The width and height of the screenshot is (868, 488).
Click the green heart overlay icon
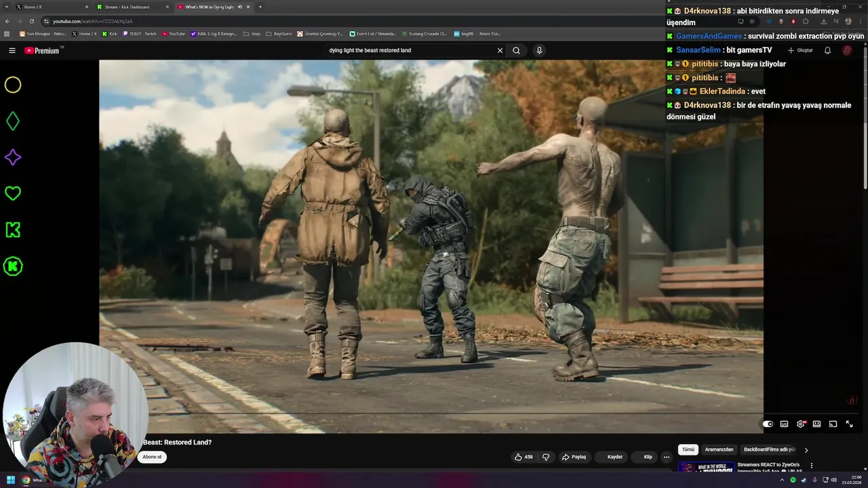coord(13,193)
